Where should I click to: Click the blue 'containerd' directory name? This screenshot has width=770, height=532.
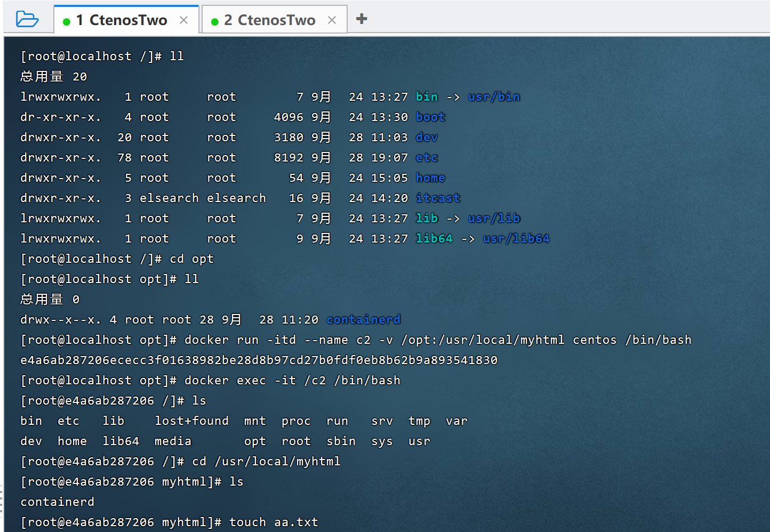364,319
